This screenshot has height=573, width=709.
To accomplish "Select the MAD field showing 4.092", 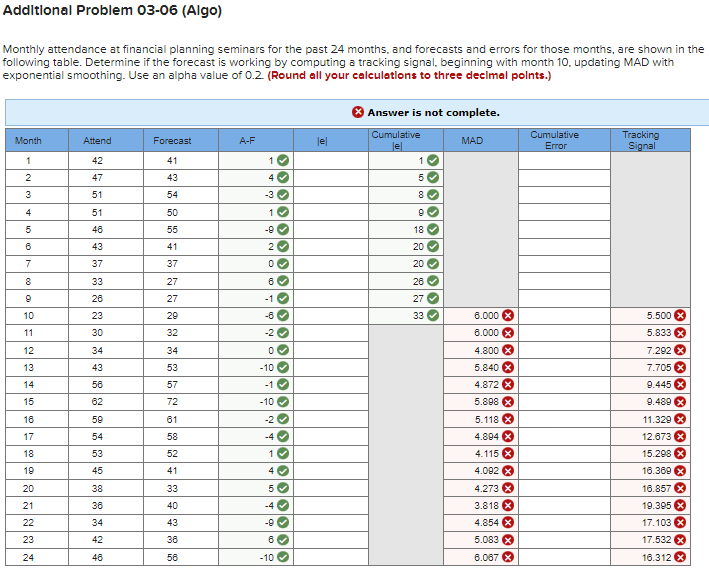I will pos(481,471).
